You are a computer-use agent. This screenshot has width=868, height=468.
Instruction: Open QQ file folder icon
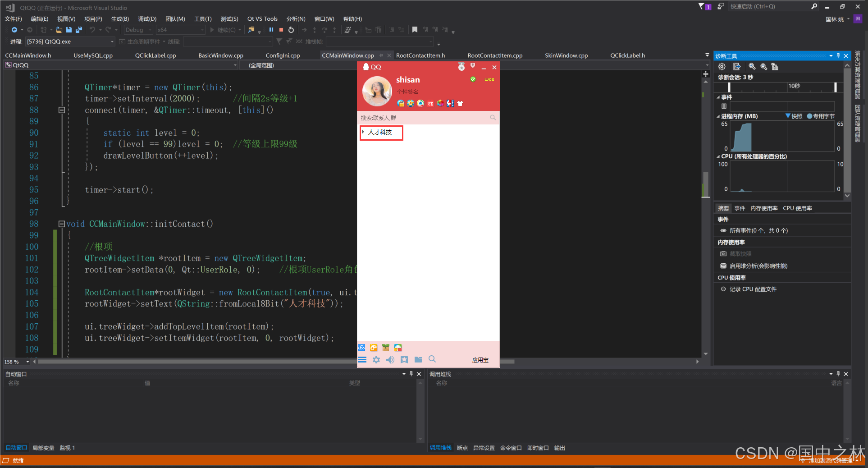(x=418, y=359)
